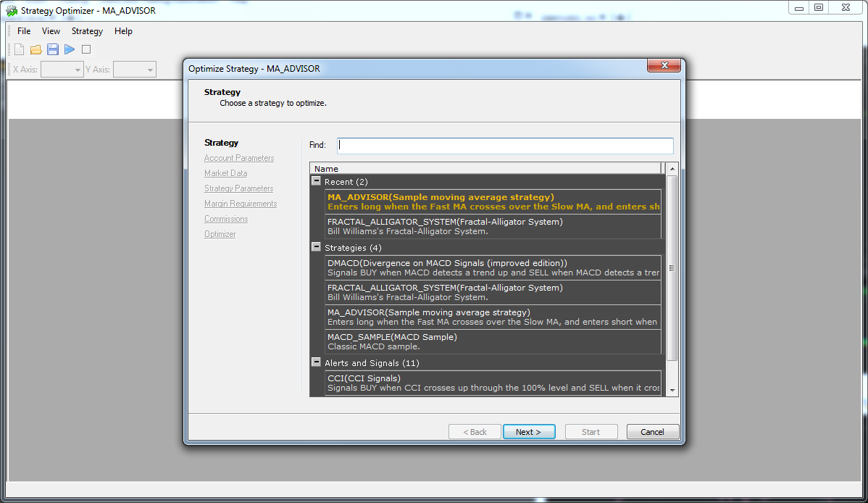Viewport: 868px width, 503px height.
Task: Click the New document toolbar icon
Action: (20, 49)
